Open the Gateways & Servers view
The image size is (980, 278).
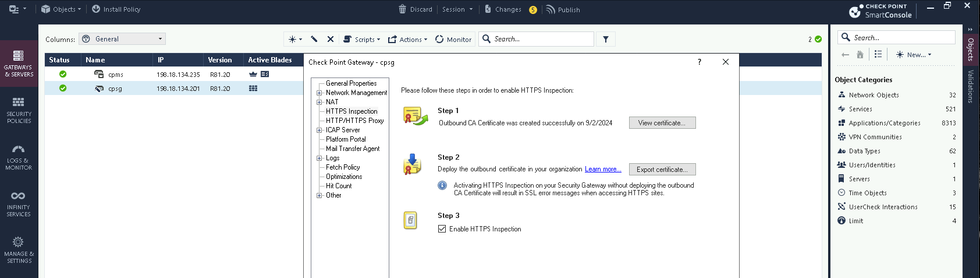19,63
